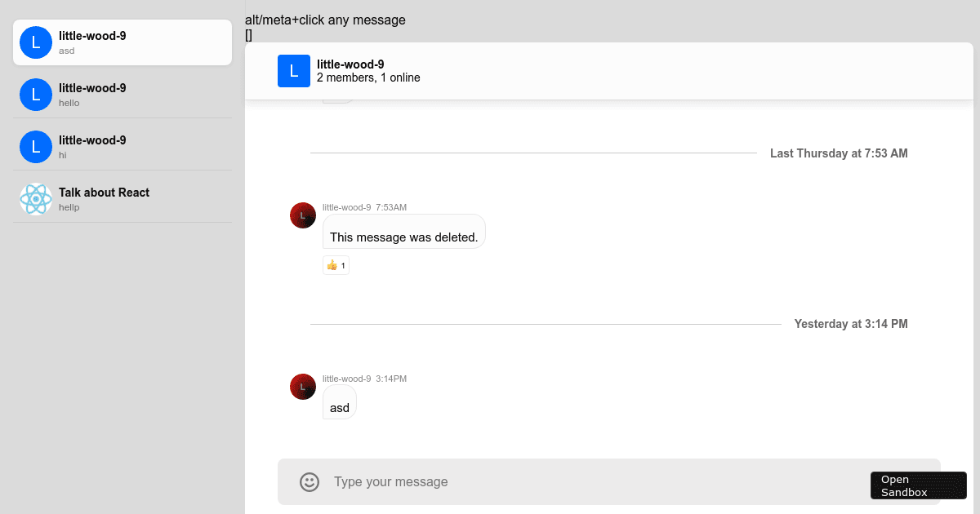Click the L avatar beside the hi preview

coord(36,147)
